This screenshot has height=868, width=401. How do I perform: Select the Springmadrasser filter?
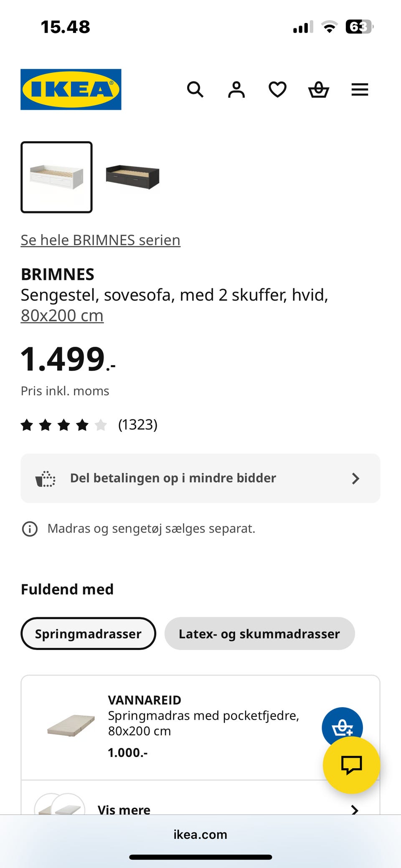coord(88,634)
